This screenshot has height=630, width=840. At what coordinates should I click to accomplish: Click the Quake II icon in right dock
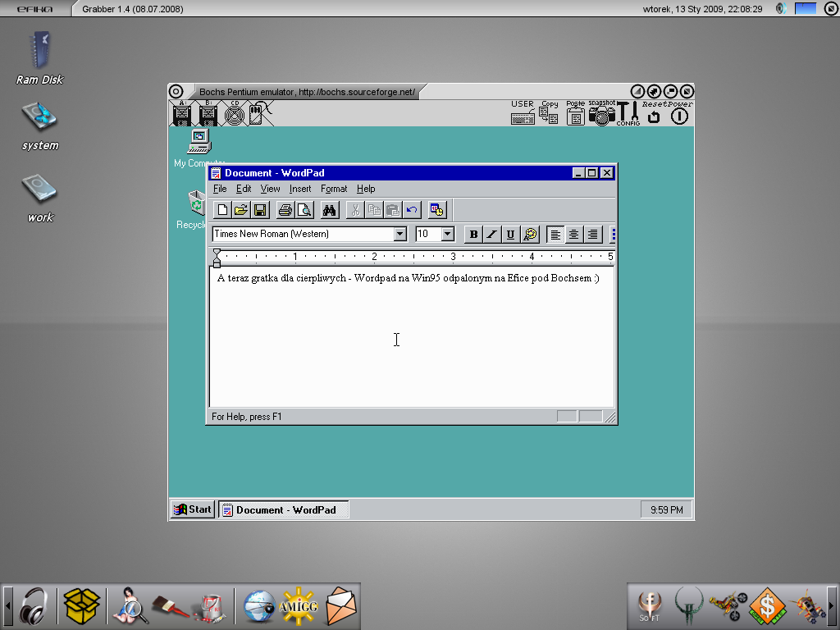pyautogui.click(x=689, y=606)
